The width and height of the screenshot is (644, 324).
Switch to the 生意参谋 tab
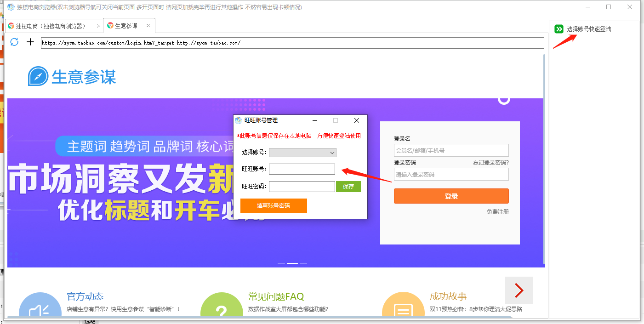(125, 26)
